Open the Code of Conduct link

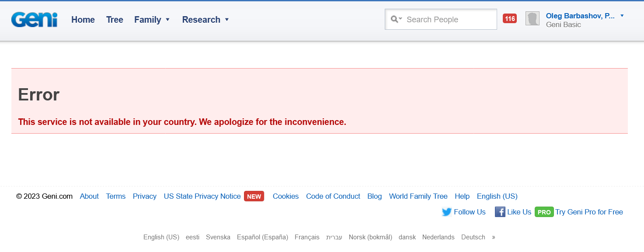[x=333, y=197]
